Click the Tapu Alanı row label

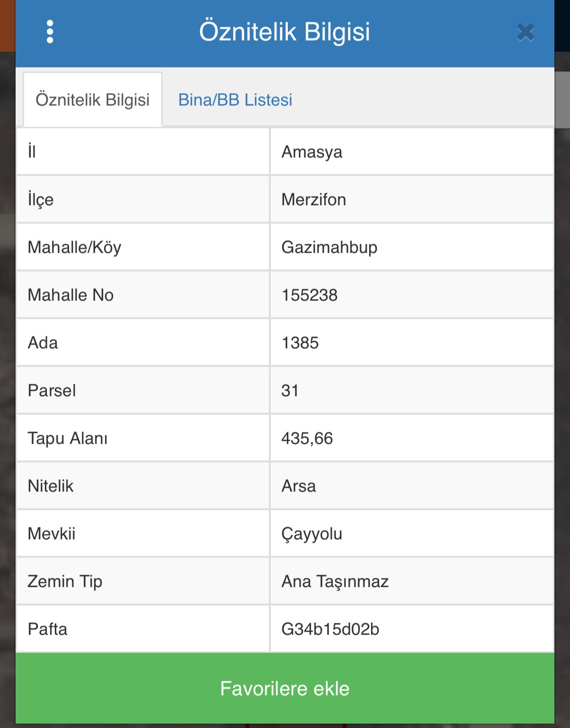pyautogui.click(x=68, y=438)
